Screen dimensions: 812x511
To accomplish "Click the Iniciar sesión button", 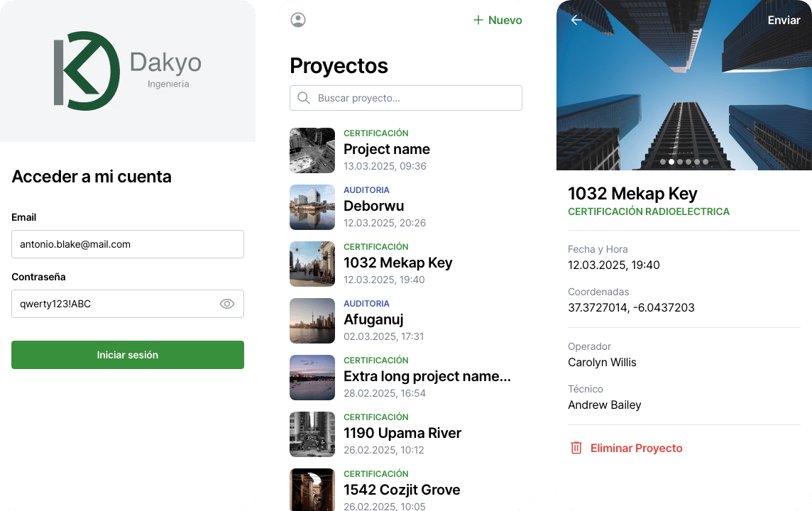I will tap(127, 355).
